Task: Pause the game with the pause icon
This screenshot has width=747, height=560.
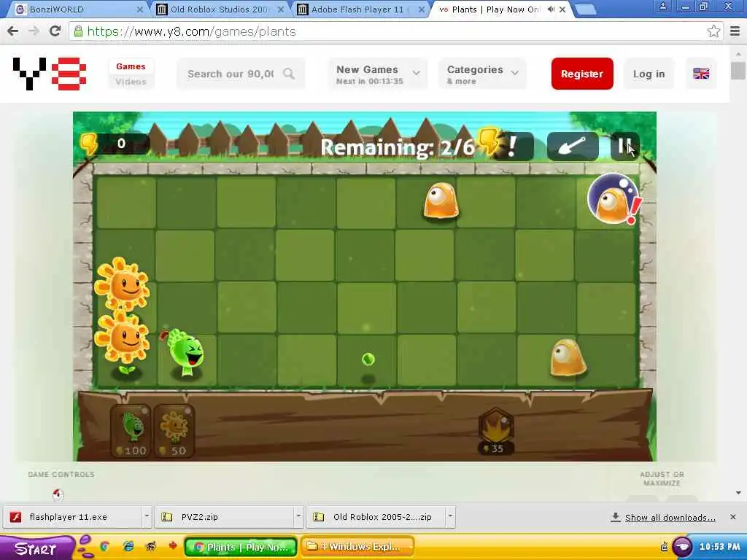Action: point(624,146)
